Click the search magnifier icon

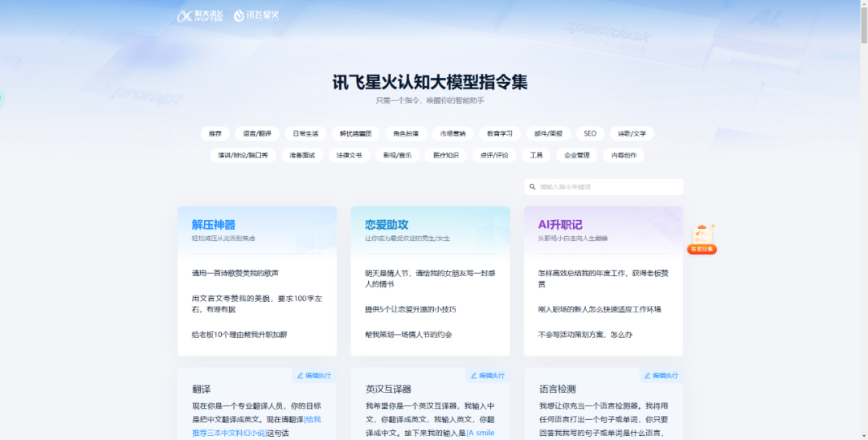(x=533, y=187)
